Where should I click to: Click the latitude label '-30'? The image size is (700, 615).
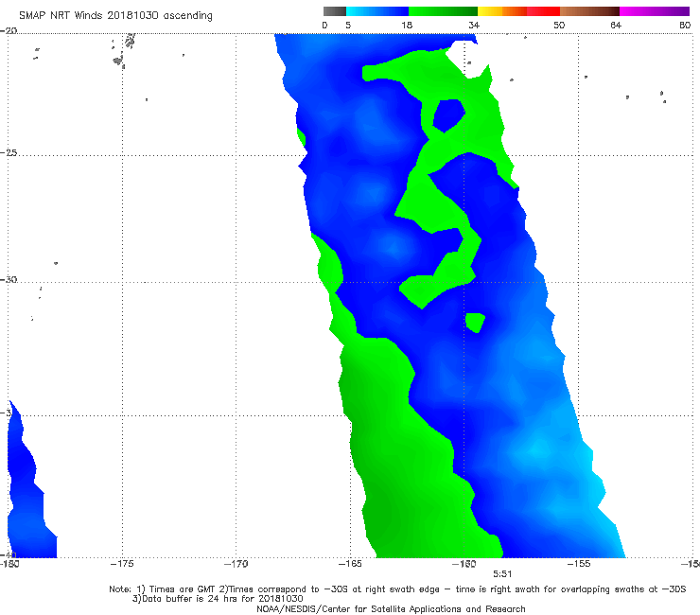[9, 279]
